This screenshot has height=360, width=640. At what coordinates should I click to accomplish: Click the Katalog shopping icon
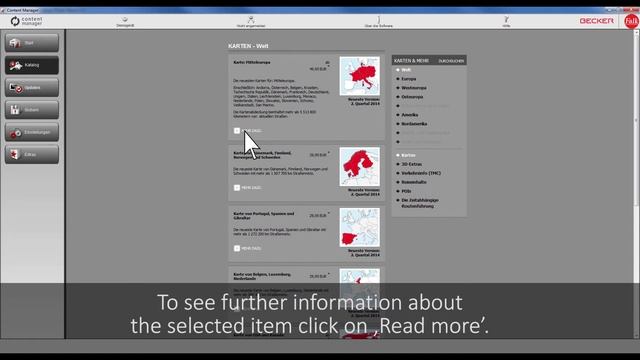point(16,65)
